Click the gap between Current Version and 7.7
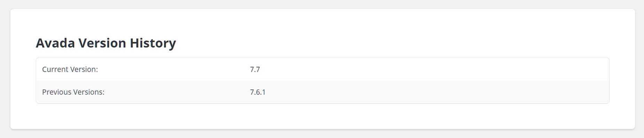 (x=174, y=69)
